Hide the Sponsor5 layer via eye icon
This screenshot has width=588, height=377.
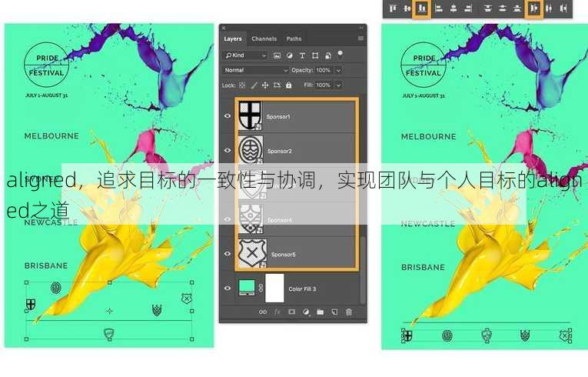click(228, 254)
